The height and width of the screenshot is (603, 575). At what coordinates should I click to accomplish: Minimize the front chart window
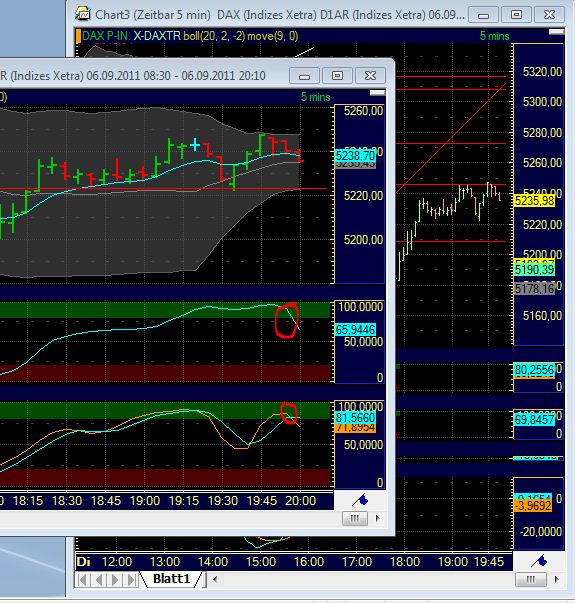(x=304, y=76)
